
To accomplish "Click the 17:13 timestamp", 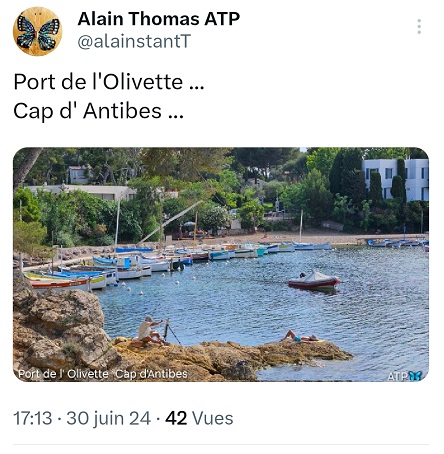I will point(33,418).
